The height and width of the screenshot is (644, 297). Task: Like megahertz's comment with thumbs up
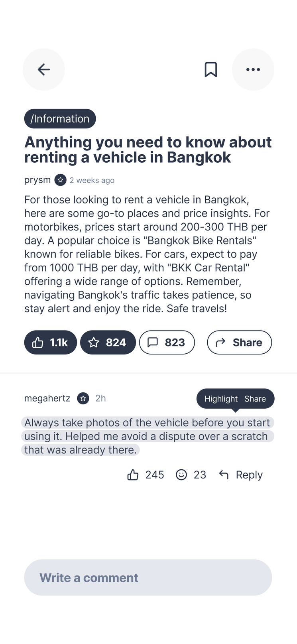pyautogui.click(x=133, y=475)
